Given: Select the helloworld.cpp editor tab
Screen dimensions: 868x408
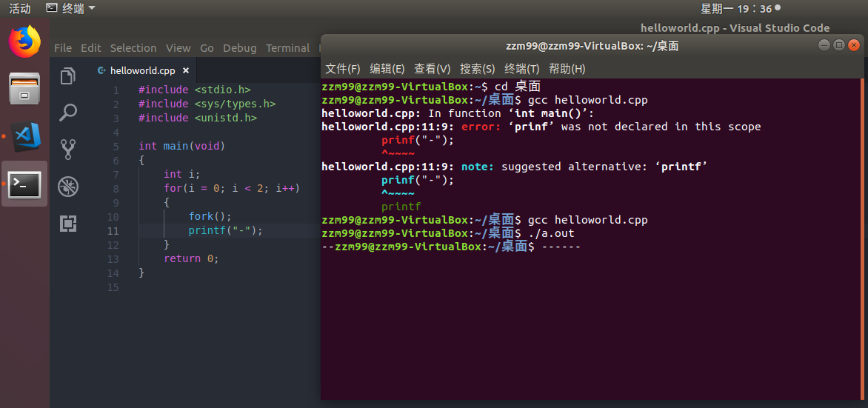Looking at the screenshot, I should (x=142, y=71).
